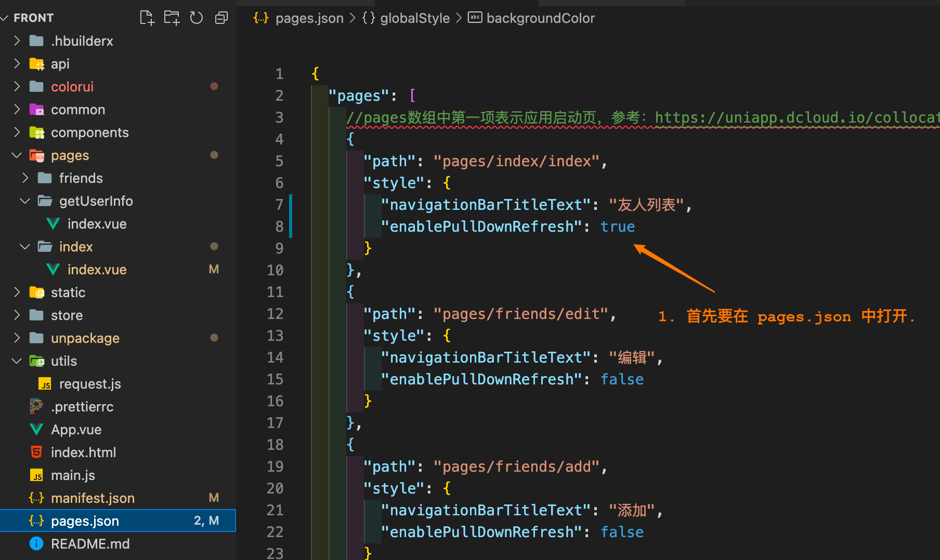The height and width of the screenshot is (560, 940).
Task: Collapse the getUserInfo folder chevron
Action: [25, 201]
